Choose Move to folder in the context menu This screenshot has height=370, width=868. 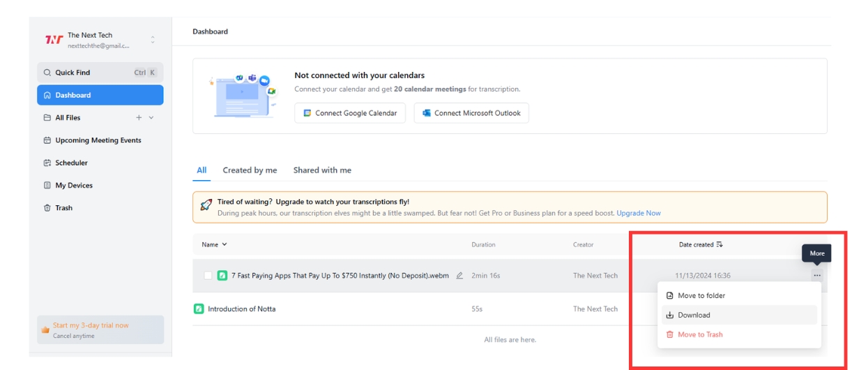tap(739, 296)
